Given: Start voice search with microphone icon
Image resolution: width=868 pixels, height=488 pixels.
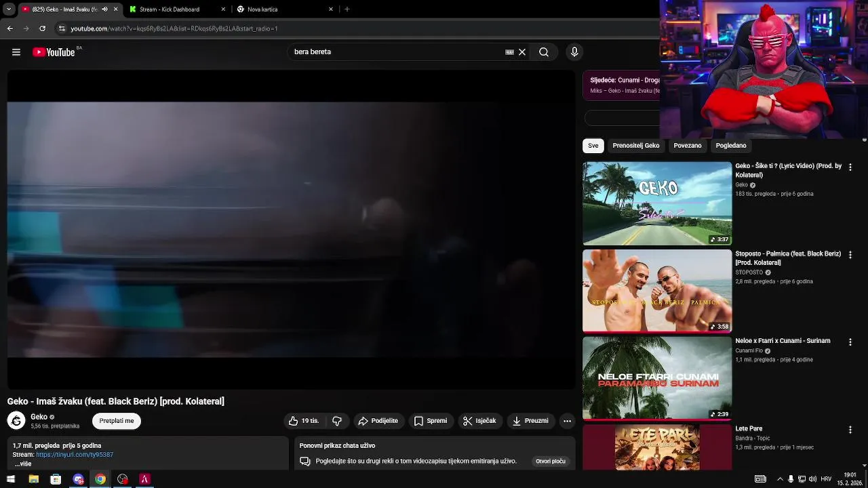Looking at the screenshot, I should (x=574, y=52).
